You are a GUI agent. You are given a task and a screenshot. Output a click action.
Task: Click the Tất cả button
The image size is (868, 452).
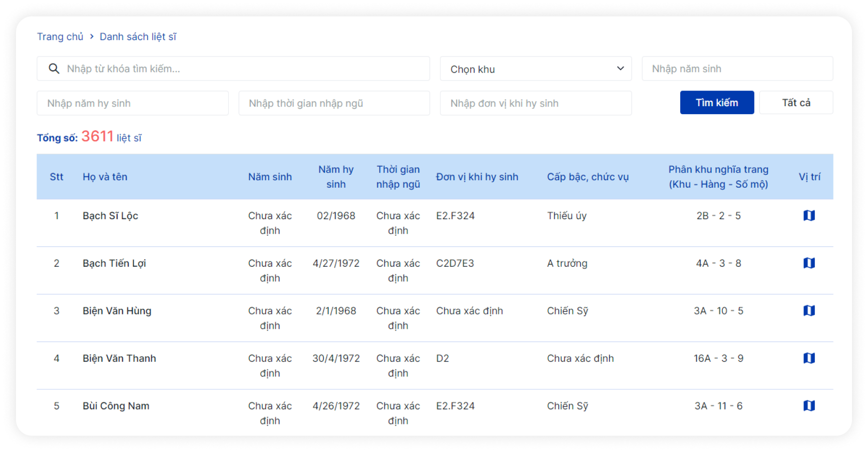[796, 103]
